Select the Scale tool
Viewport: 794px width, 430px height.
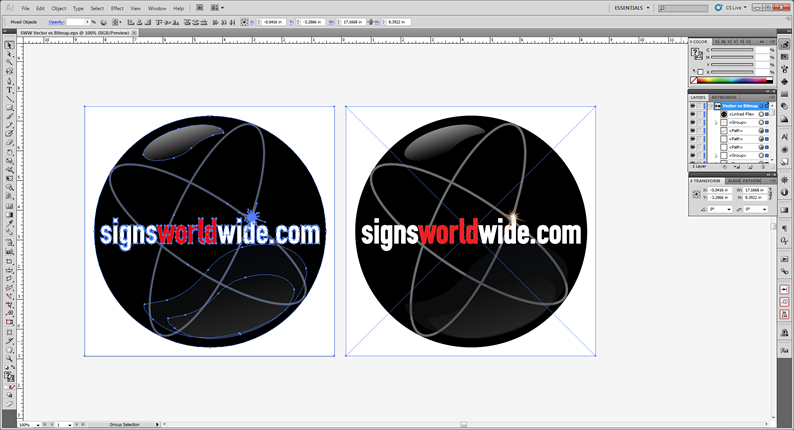(x=9, y=161)
